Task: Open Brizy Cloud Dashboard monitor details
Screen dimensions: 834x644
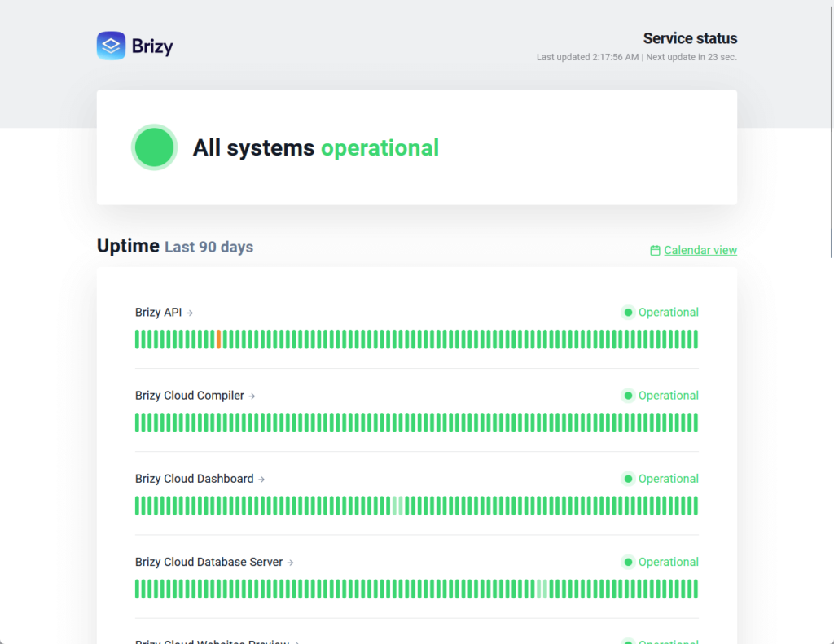Action: [194, 479]
